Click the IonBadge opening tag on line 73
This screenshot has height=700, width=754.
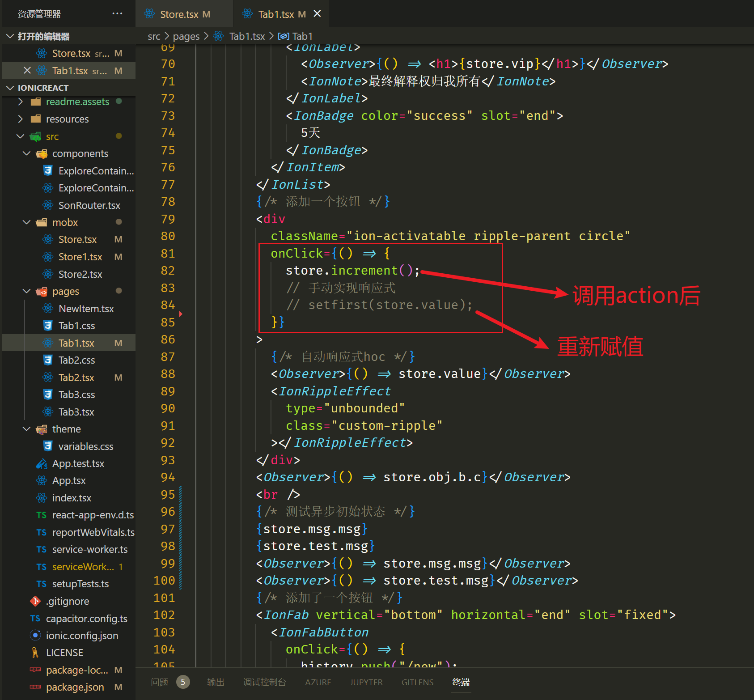323,116
